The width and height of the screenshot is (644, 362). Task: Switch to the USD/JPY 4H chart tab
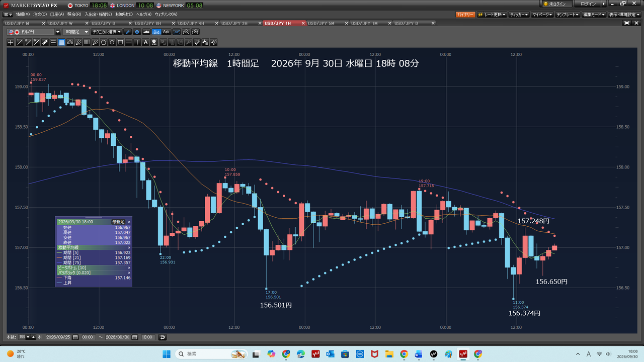coord(192,23)
